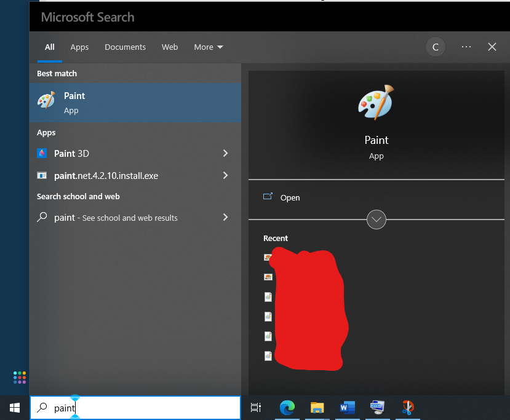The height and width of the screenshot is (420, 510).
Task: Open the More dropdown filter
Action: coord(209,47)
